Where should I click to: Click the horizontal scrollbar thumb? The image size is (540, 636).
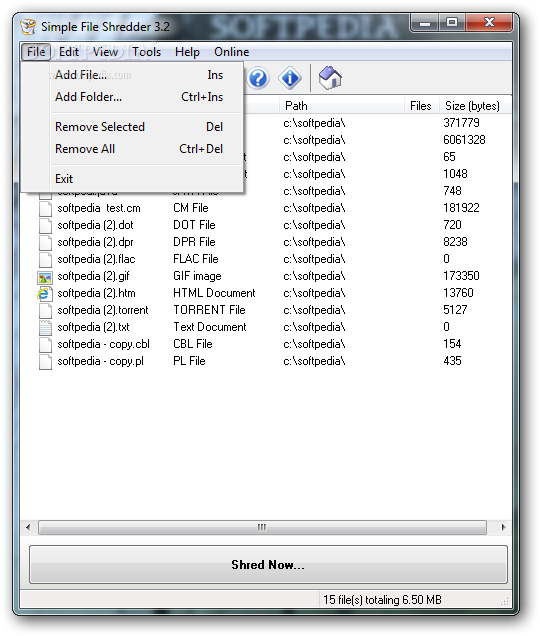click(x=262, y=527)
